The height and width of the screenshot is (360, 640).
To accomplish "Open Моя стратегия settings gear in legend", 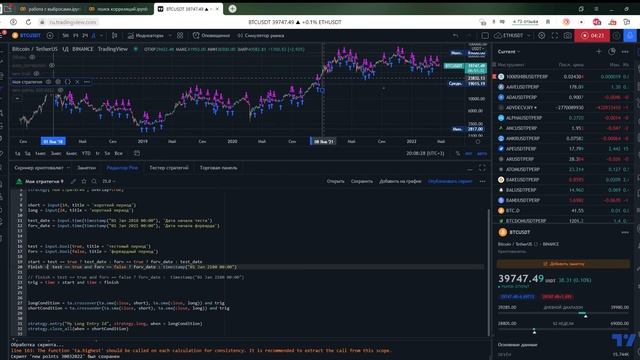I will pyautogui.click(x=58, y=82).
